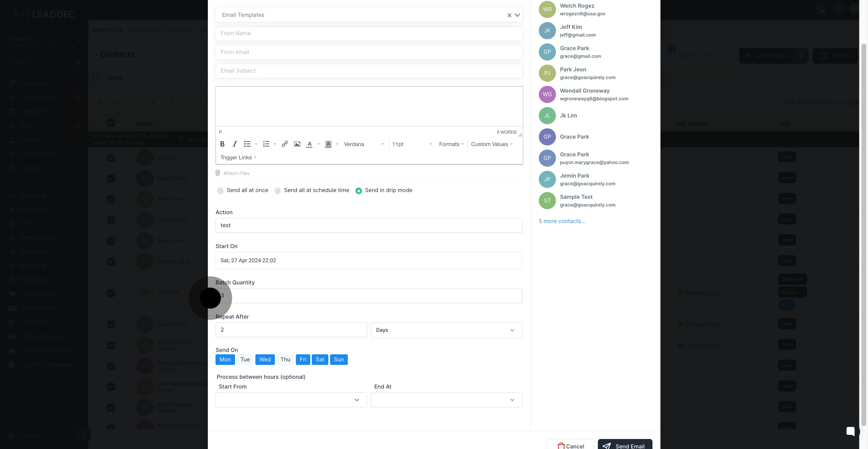Click Refresh in background contacts page
This screenshot has height=449, width=868.
click(x=835, y=56)
